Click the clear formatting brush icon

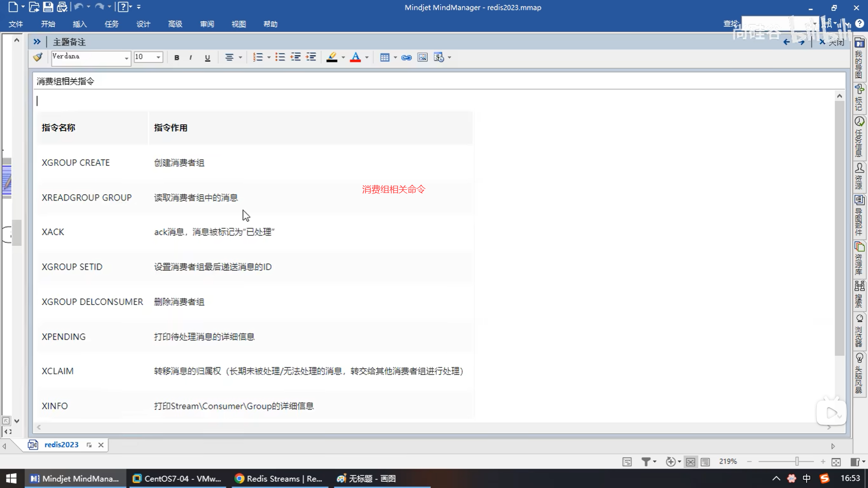(x=38, y=57)
